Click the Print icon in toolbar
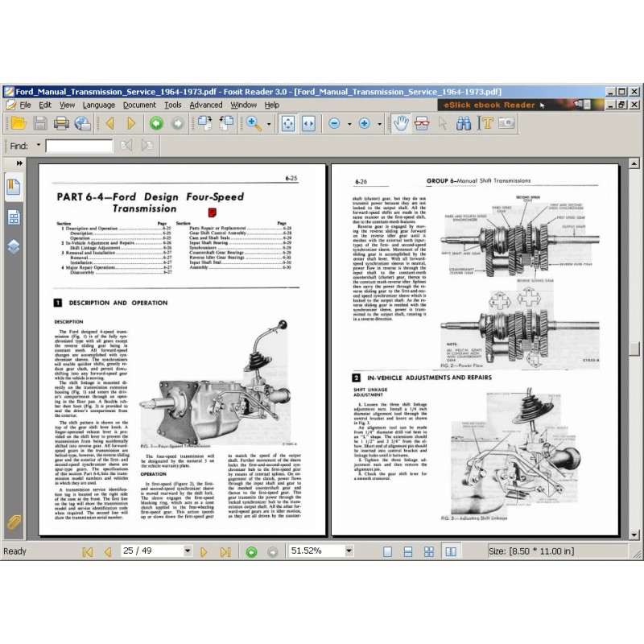The height and width of the screenshot is (644, 644). (x=61, y=123)
